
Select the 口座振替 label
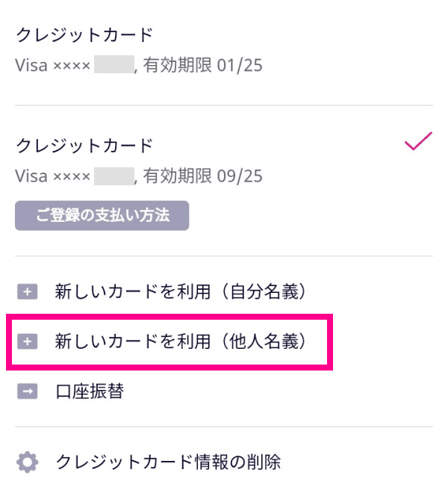(89, 391)
